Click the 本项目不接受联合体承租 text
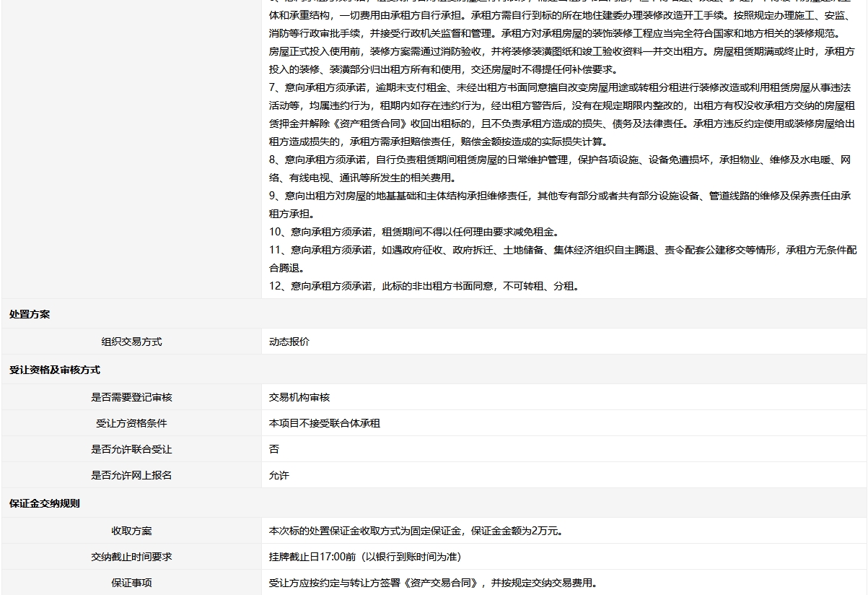Image resolution: width=868 pixels, height=595 pixels. point(324,423)
